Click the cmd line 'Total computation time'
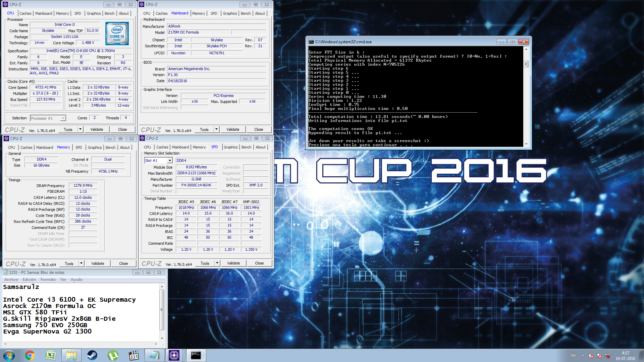The height and width of the screenshot is (362, 644). 378,117
